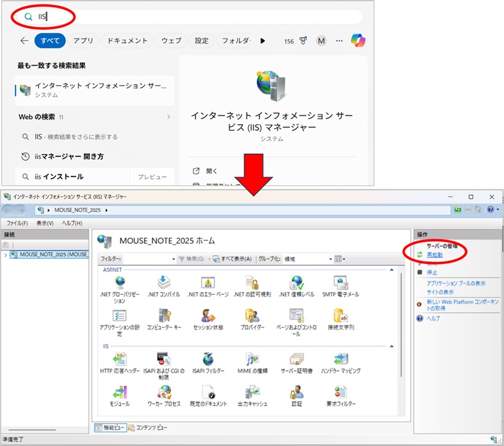Expand the Web の検索 section chevron

click(x=168, y=117)
